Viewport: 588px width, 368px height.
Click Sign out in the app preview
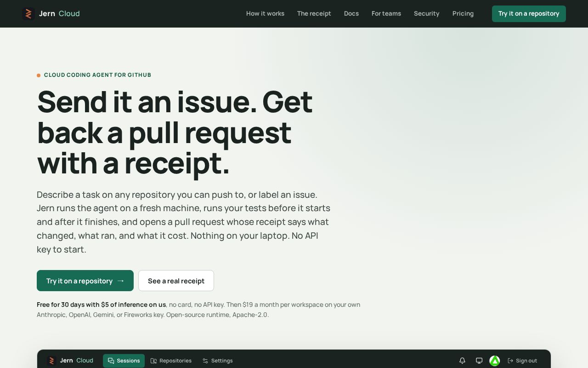point(522,361)
